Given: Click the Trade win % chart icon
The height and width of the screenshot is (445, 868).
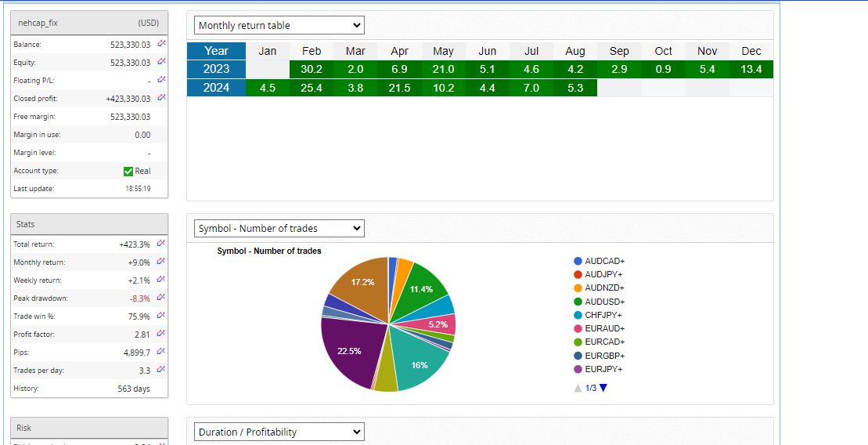Looking at the screenshot, I should pyautogui.click(x=161, y=317).
